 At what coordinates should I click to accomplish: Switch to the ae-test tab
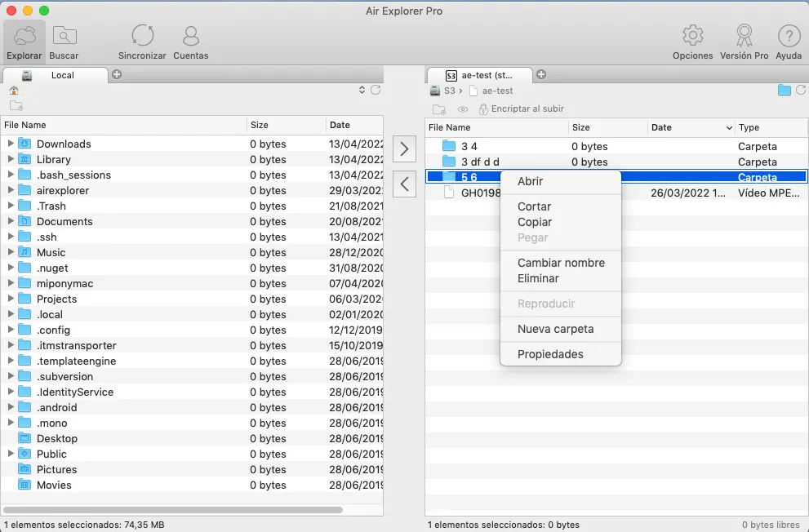[x=480, y=75]
